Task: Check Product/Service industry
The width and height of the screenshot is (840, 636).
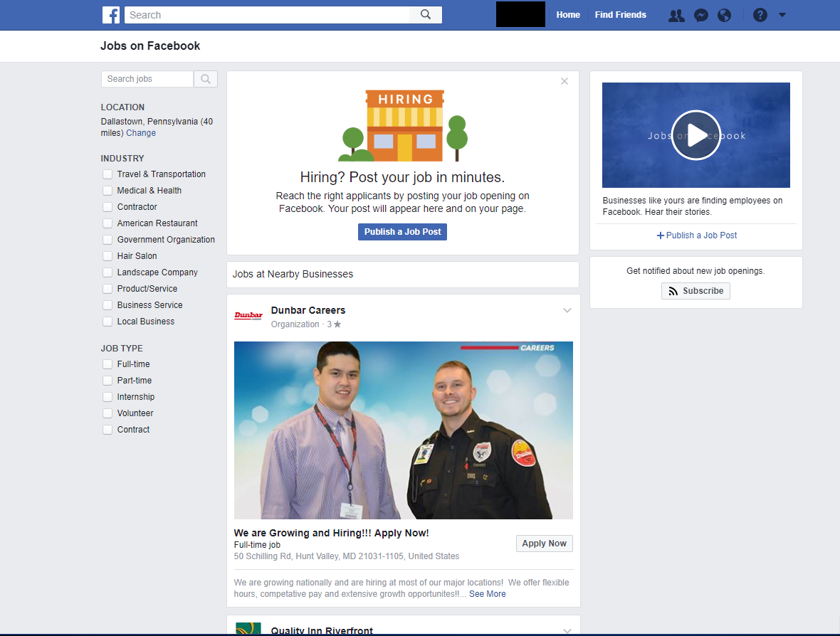Action: click(x=107, y=289)
